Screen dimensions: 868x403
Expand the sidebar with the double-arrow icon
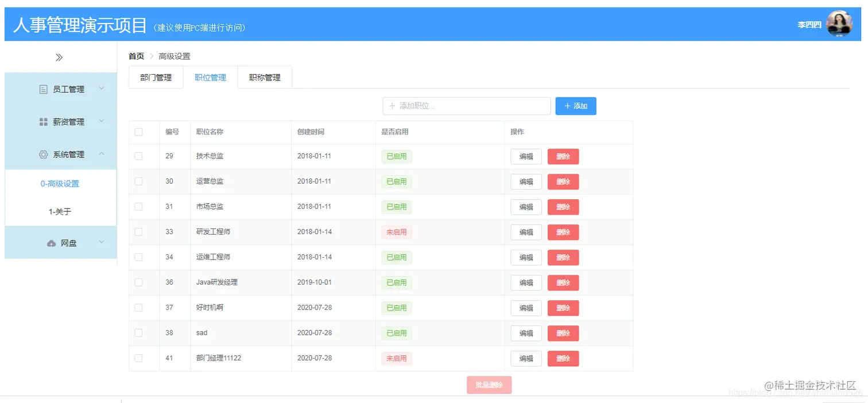click(59, 57)
